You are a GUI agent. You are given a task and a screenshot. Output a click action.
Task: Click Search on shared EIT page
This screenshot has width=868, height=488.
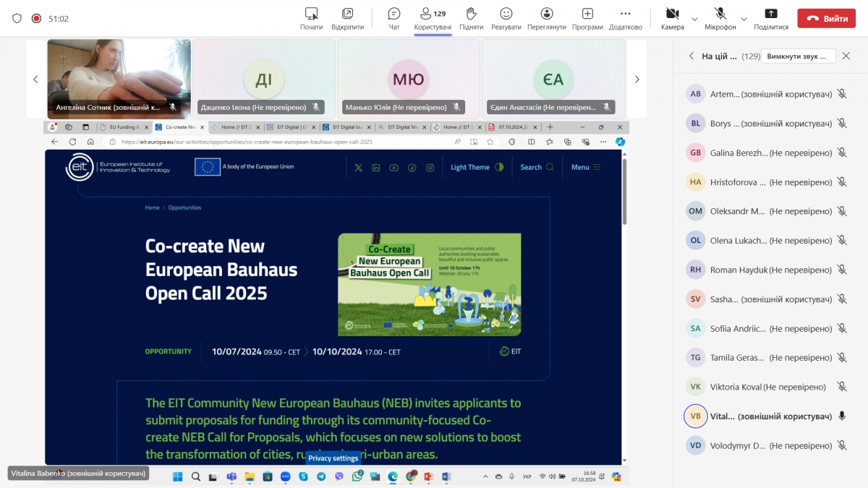537,167
